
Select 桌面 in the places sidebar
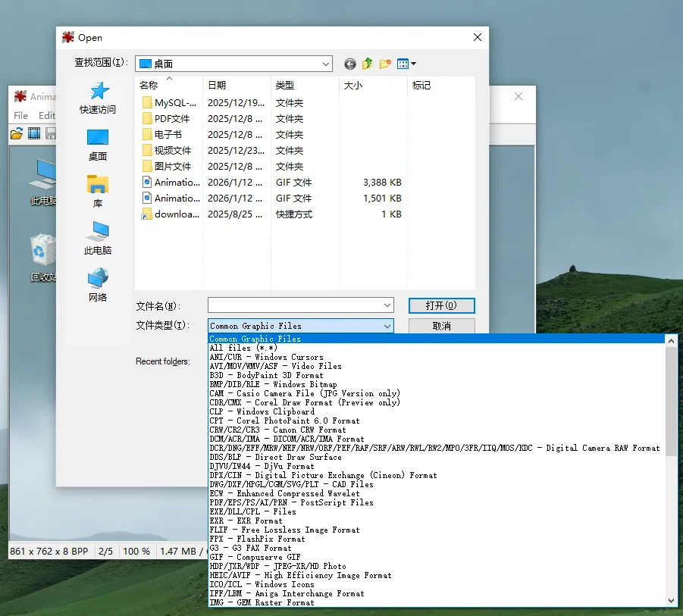(x=98, y=145)
